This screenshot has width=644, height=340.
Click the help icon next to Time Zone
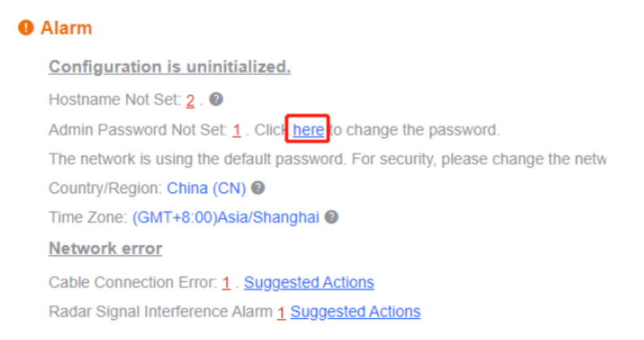pyautogui.click(x=332, y=217)
